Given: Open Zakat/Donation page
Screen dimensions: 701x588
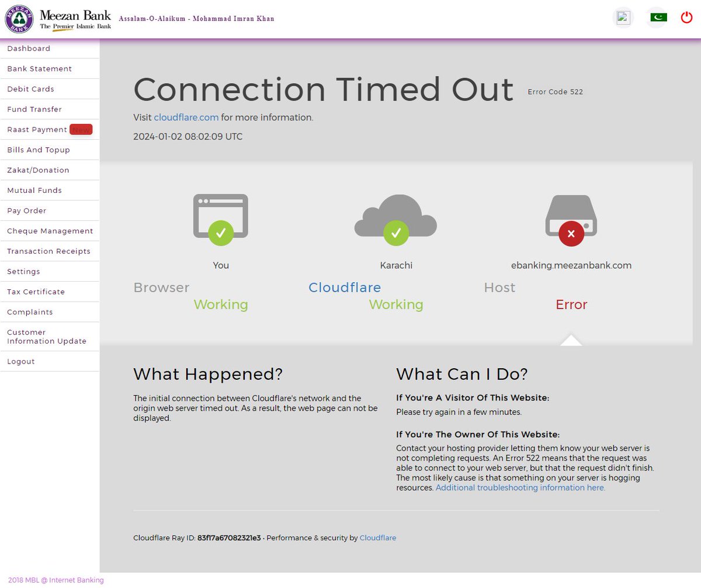Looking at the screenshot, I should 50,170.
